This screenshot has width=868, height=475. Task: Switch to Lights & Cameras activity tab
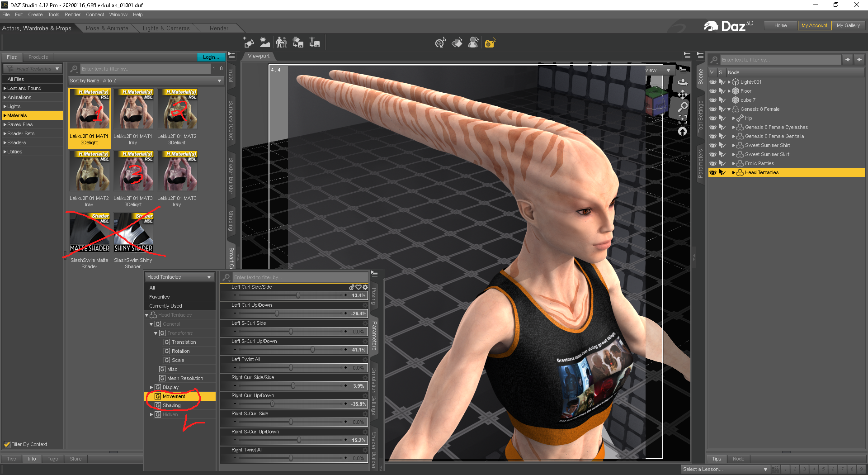pos(166,28)
